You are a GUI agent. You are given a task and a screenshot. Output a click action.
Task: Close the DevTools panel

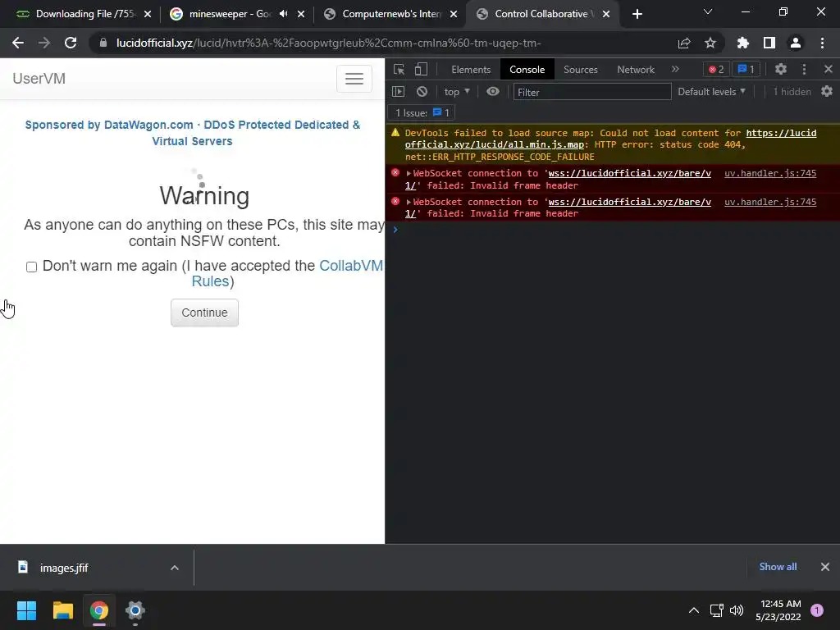pyautogui.click(x=829, y=69)
